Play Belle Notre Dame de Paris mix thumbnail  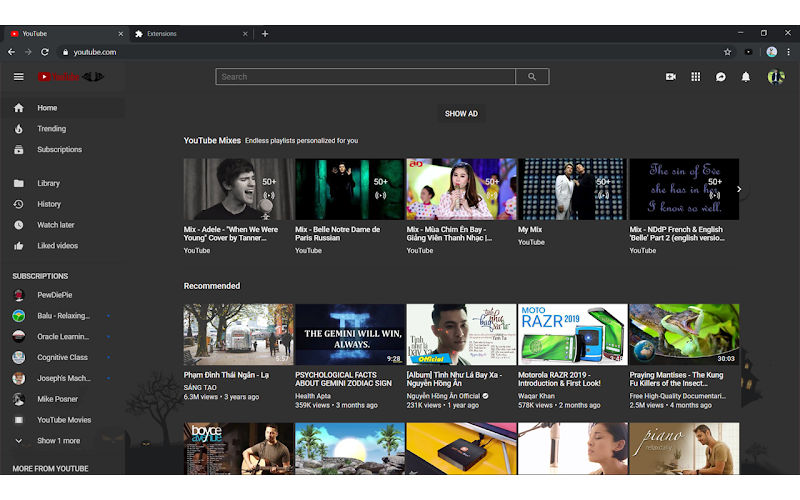click(349, 189)
